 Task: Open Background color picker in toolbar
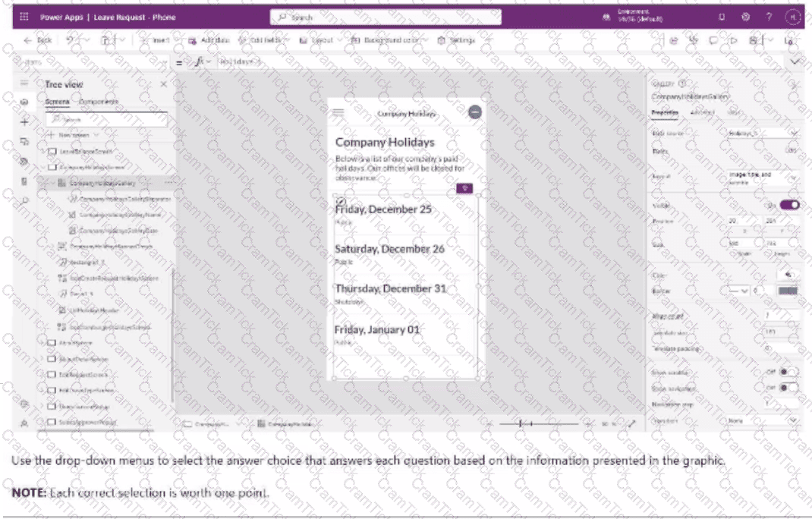point(389,40)
